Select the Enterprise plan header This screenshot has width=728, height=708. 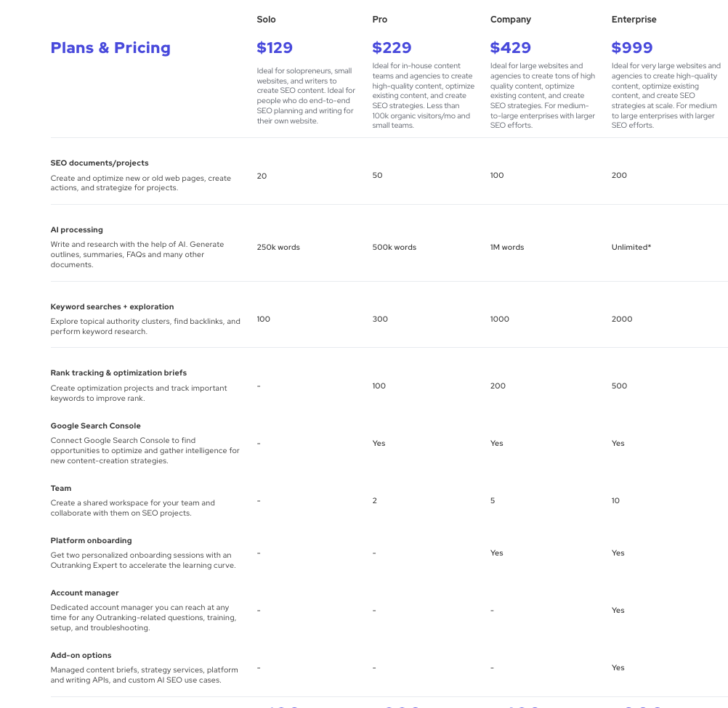(x=634, y=20)
